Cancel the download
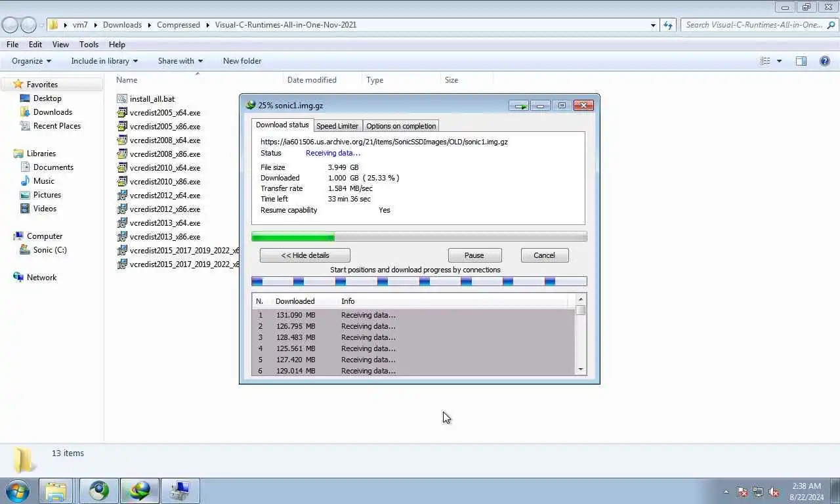The image size is (840, 504). tap(544, 255)
